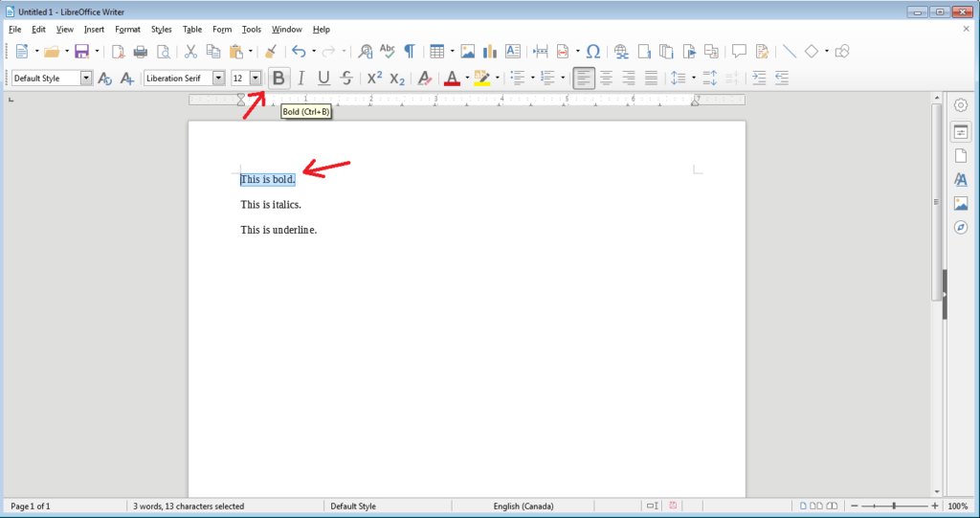Screen dimensions: 980x518
Task: Click the Bold formatting button
Action: (x=278, y=79)
